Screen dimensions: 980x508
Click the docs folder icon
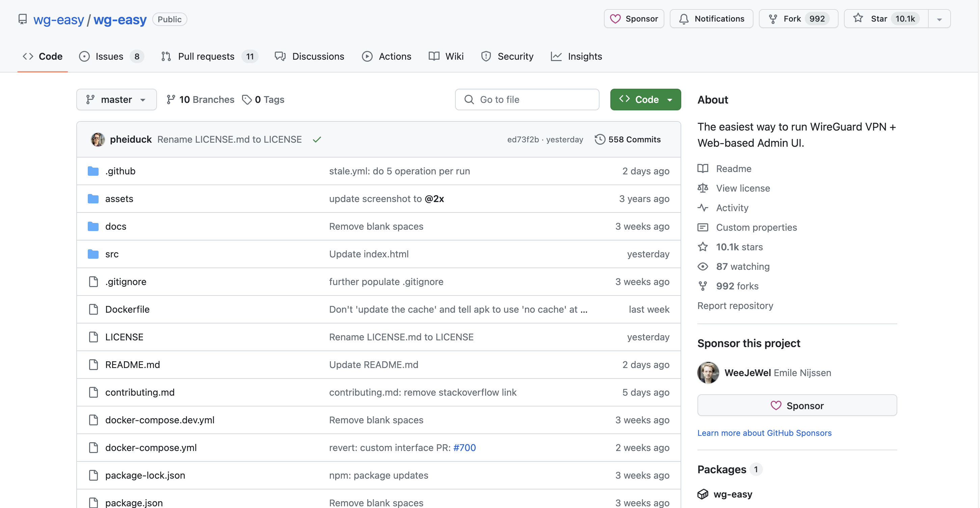[93, 227]
